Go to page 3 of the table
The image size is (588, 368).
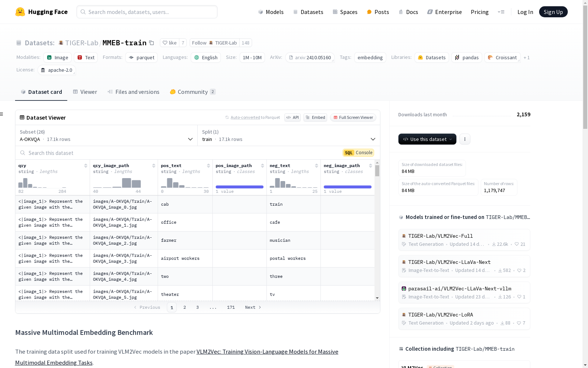[197, 307]
